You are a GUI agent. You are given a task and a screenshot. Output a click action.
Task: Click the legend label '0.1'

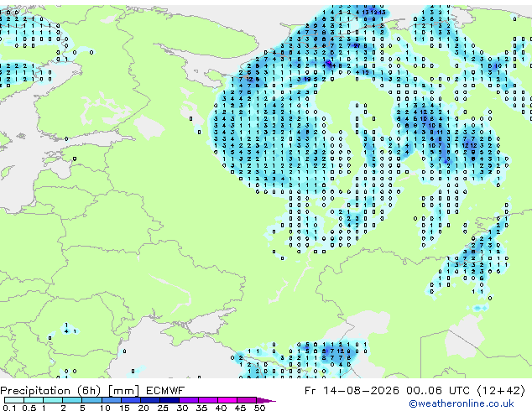pyautogui.click(x=9, y=408)
